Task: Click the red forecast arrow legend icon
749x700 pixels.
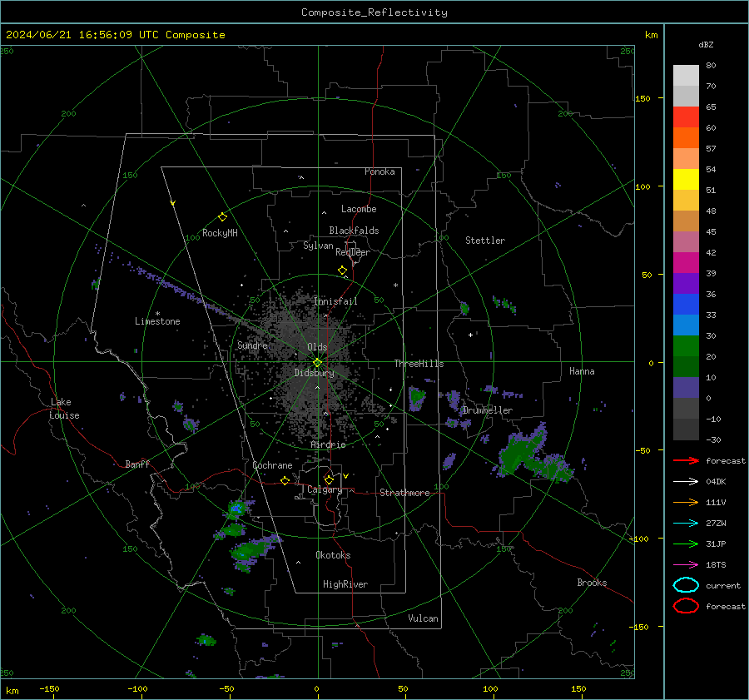Action: click(686, 460)
